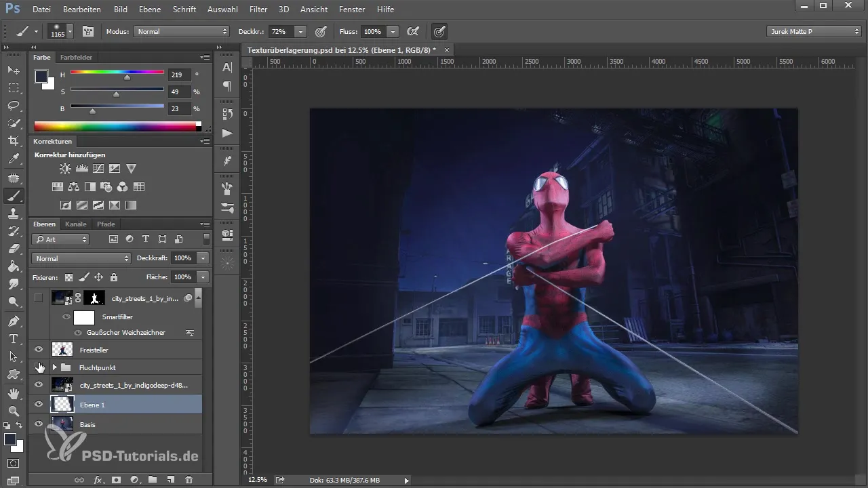Viewport: 868px width, 488px height.
Task: Switch to the Farbfelder tab
Action: click(x=76, y=58)
